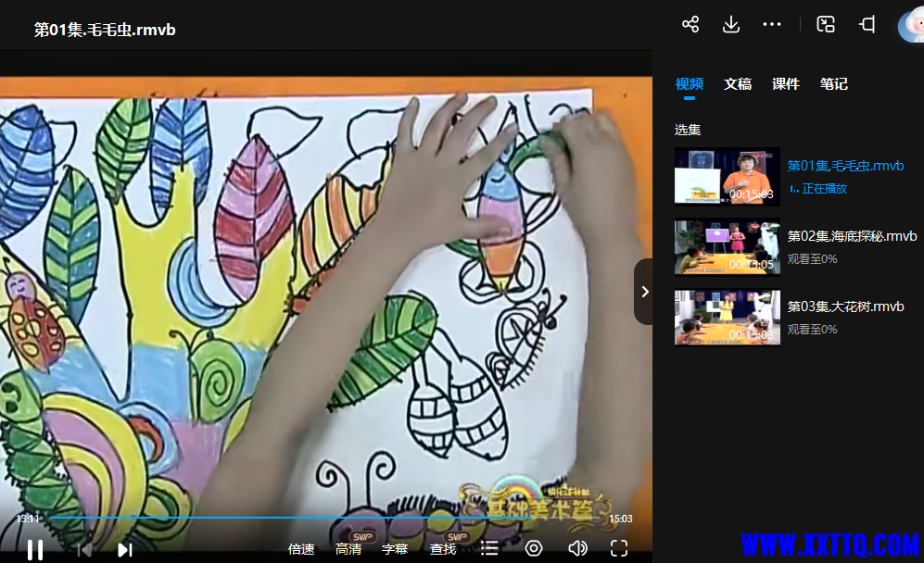Switch to the 笔记 tab

(834, 83)
